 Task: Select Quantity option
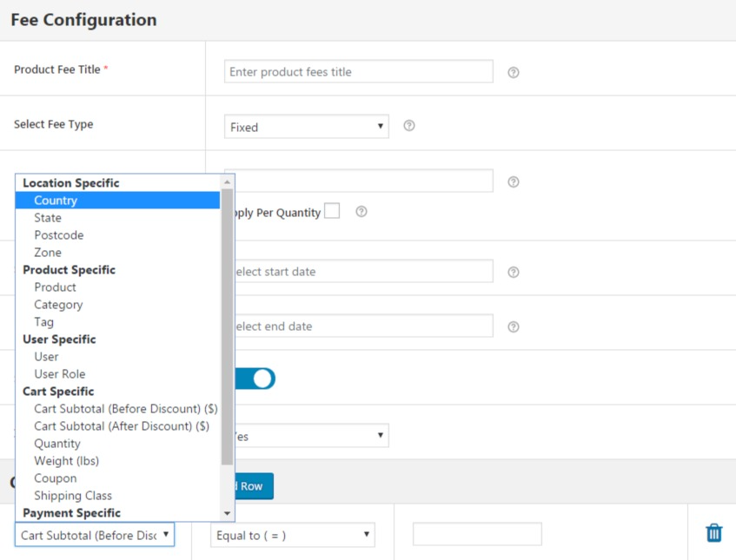(117, 443)
